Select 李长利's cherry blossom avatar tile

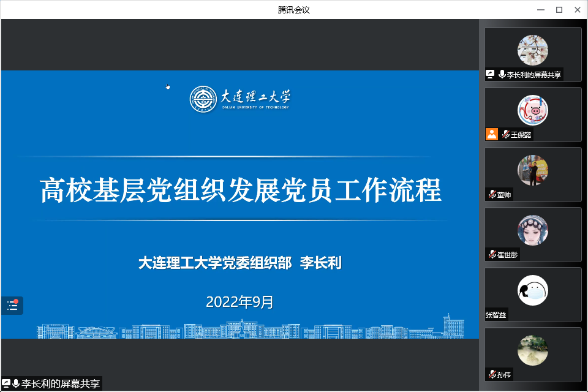[532, 50]
